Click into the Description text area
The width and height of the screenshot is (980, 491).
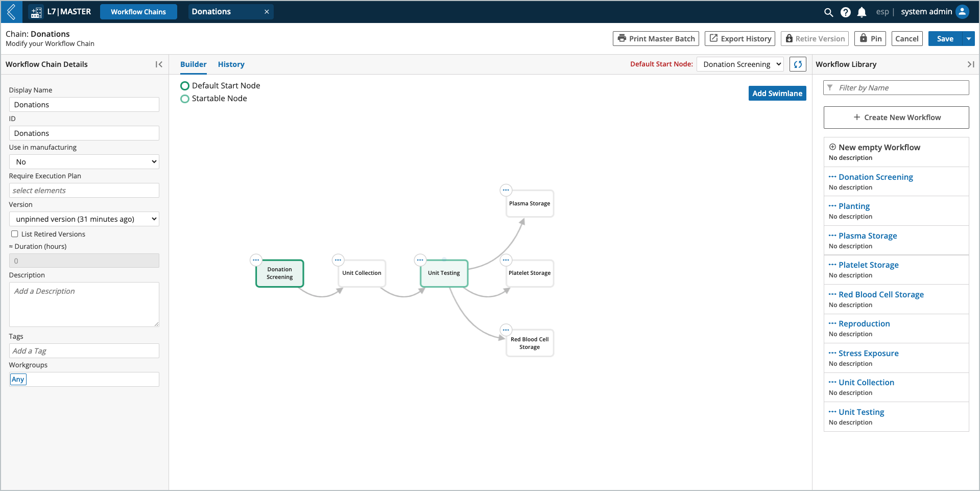coord(84,305)
